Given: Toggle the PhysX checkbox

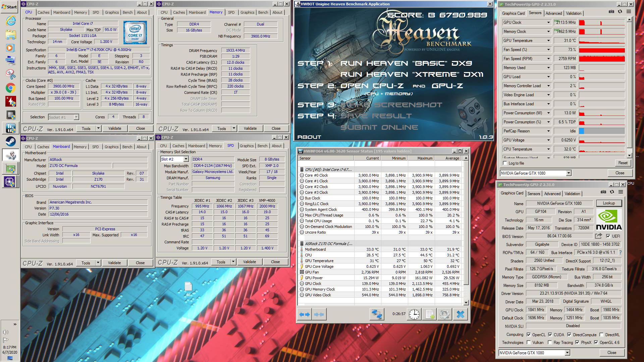Looking at the screenshot, I should [x=577, y=342].
